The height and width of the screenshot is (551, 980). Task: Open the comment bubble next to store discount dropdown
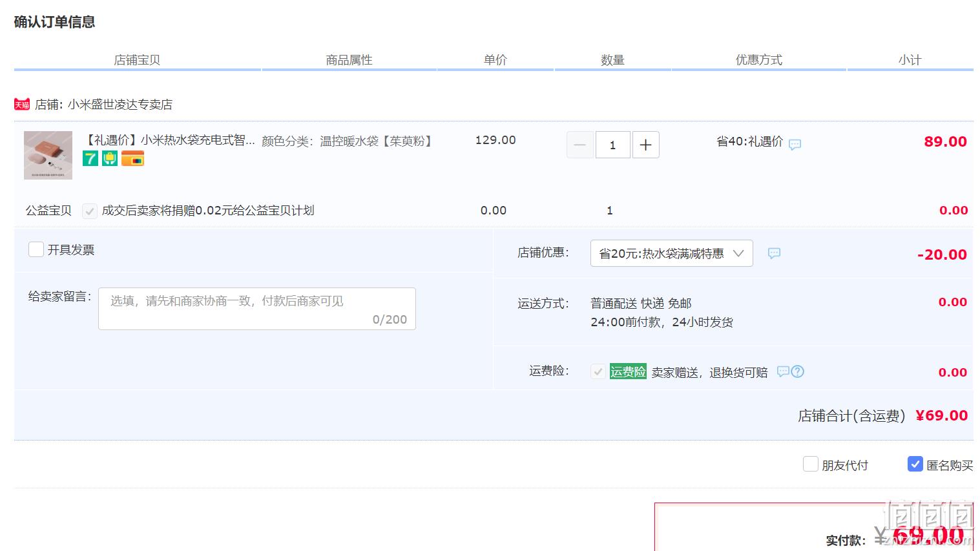(774, 253)
